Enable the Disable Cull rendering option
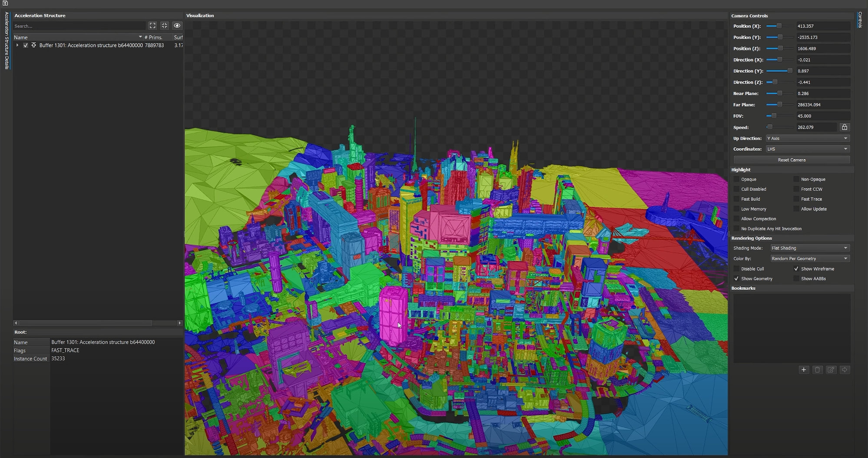The height and width of the screenshot is (458, 868). pyautogui.click(x=736, y=269)
